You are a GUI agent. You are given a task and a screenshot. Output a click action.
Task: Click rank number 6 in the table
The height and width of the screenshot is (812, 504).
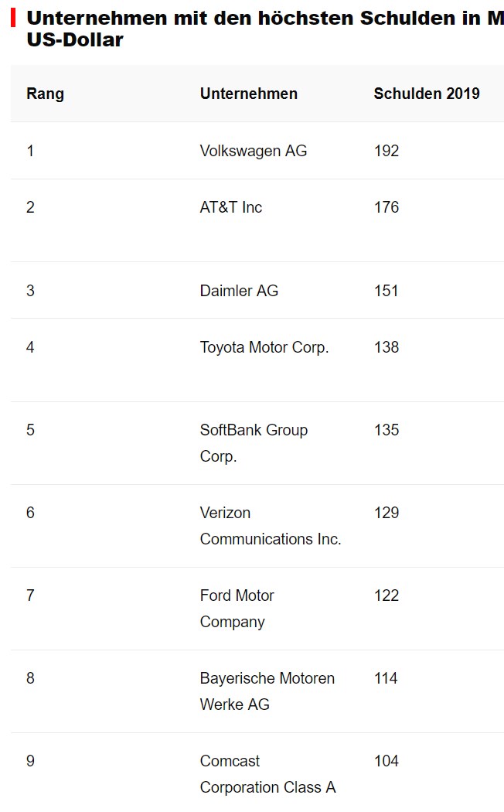pyautogui.click(x=30, y=513)
